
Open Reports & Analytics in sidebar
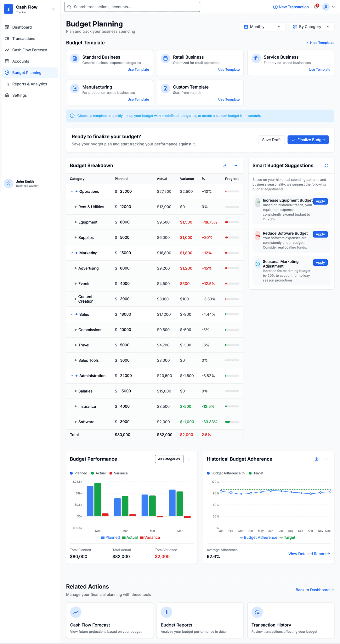point(30,84)
